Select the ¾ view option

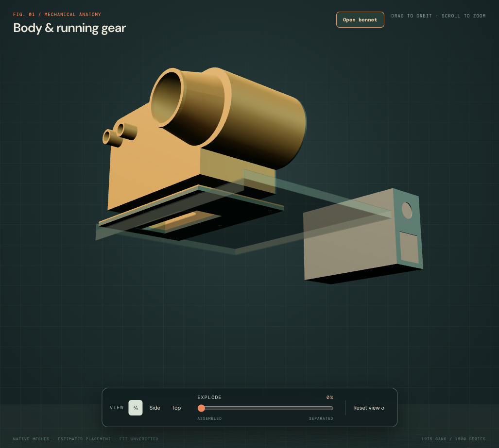[136, 408]
